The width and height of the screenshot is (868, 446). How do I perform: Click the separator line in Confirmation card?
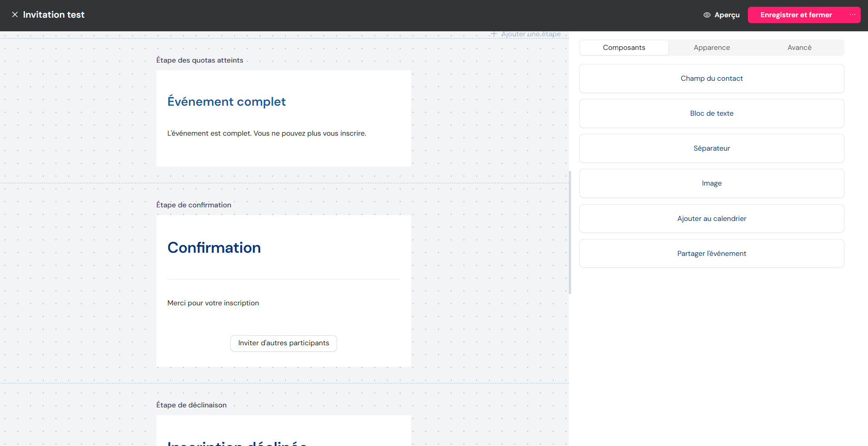(x=284, y=279)
